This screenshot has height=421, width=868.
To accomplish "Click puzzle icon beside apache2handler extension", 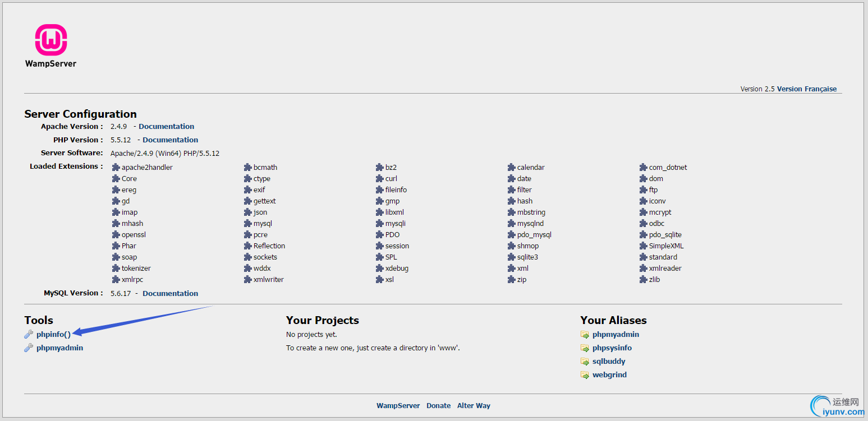I will click(x=116, y=168).
